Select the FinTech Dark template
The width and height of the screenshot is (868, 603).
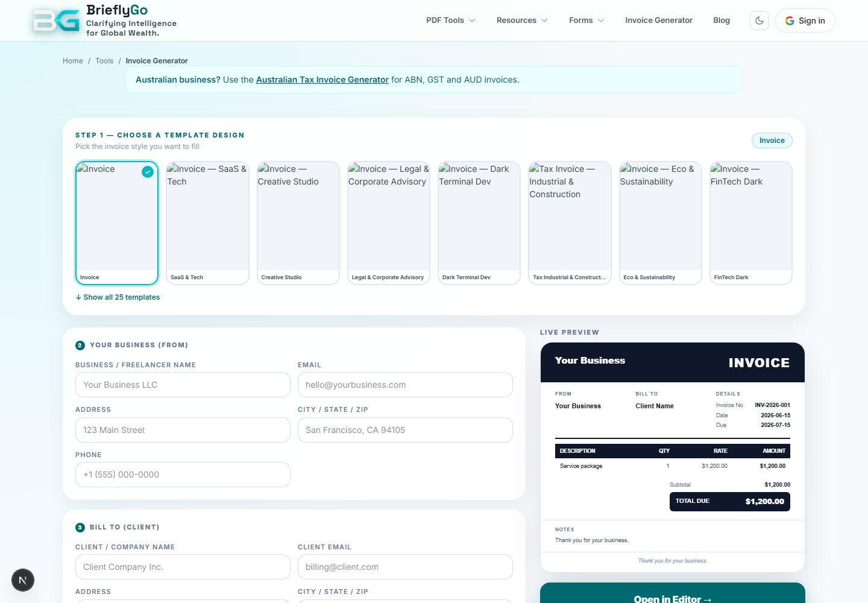point(751,223)
